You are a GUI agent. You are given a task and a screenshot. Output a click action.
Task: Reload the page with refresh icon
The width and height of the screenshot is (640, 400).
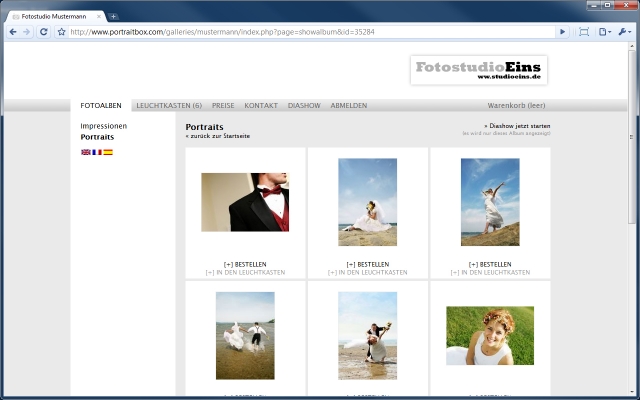click(44, 31)
